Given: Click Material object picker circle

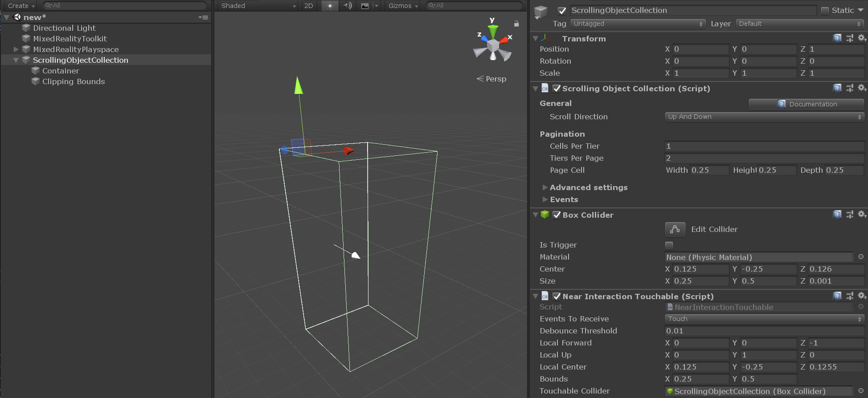Looking at the screenshot, I should 861,257.
